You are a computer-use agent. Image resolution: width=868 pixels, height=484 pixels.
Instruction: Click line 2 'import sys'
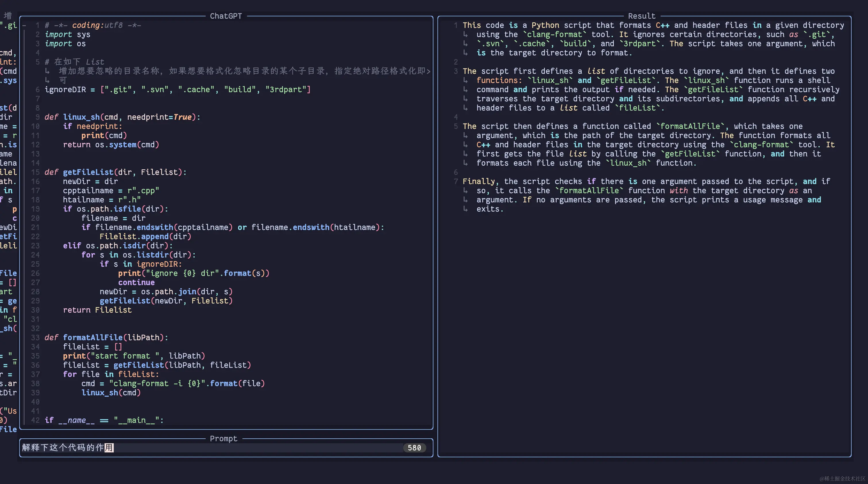tap(67, 34)
